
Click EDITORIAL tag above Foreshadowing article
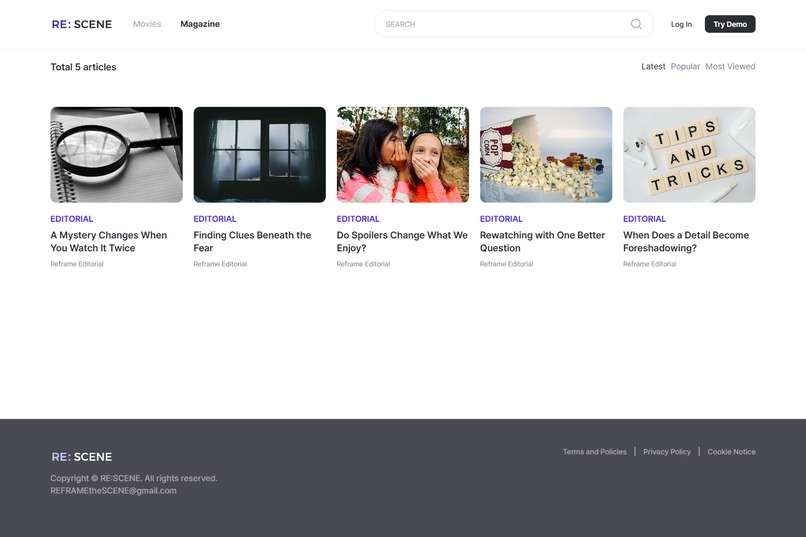645,219
